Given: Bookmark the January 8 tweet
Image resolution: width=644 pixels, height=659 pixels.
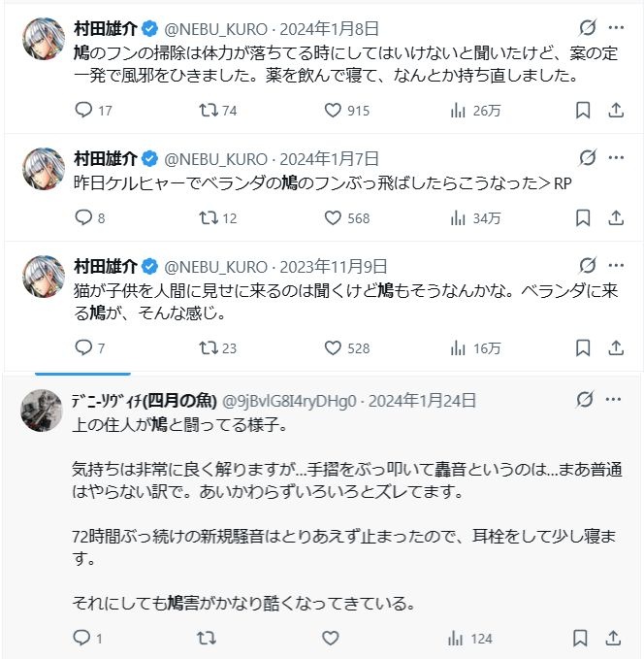Looking at the screenshot, I should tap(583, 110).
